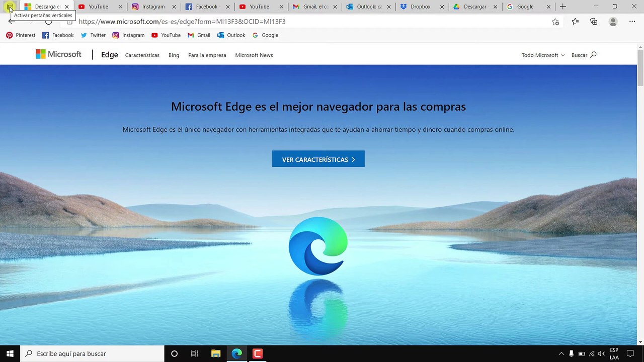Close the Descarga Microsoft Edge tab
This screenshot has height=362, width=644.
66,7
